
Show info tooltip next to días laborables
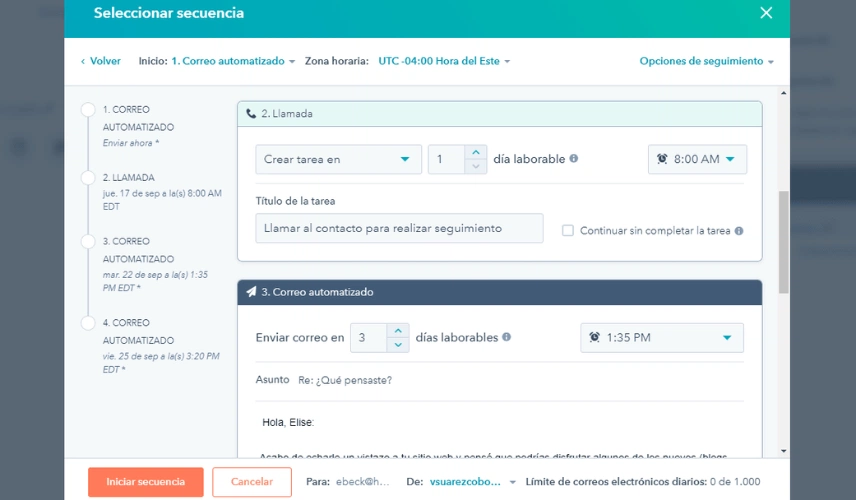507,337
